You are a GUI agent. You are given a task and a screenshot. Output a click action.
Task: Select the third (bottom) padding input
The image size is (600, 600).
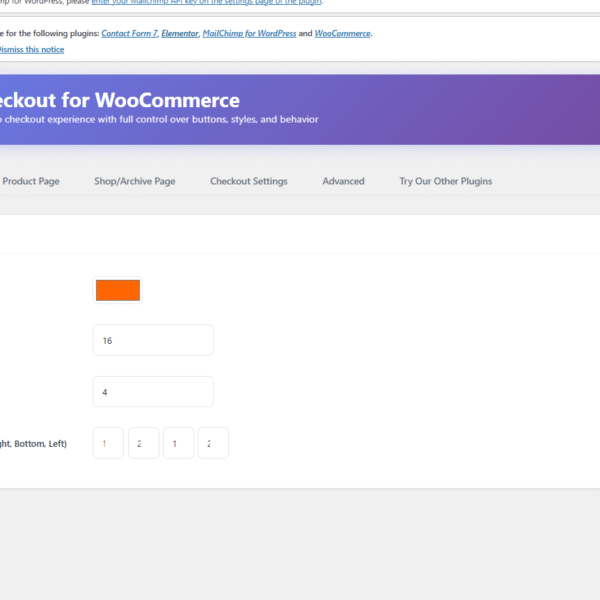point(178,443)
